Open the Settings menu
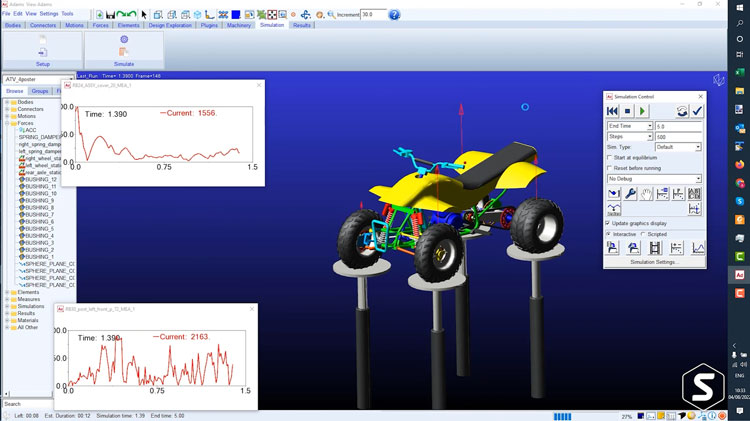The height and width of the screenshot is (421, 750). 48,14
